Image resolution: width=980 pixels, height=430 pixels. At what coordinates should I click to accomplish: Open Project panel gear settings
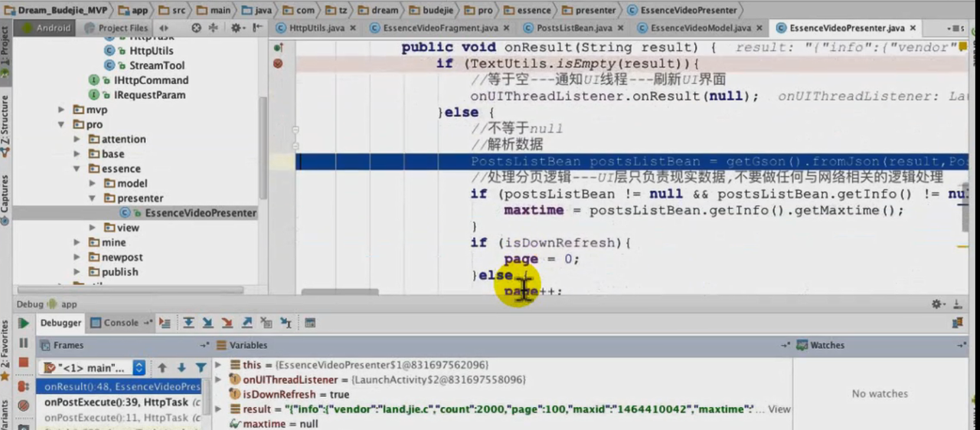237,28
